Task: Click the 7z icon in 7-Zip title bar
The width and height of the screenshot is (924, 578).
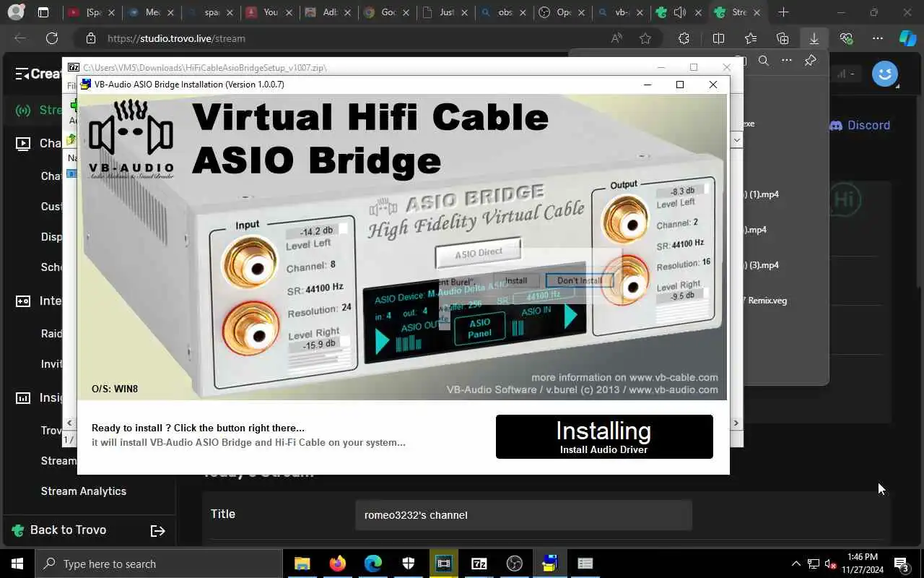Action: tap(74, 67)
